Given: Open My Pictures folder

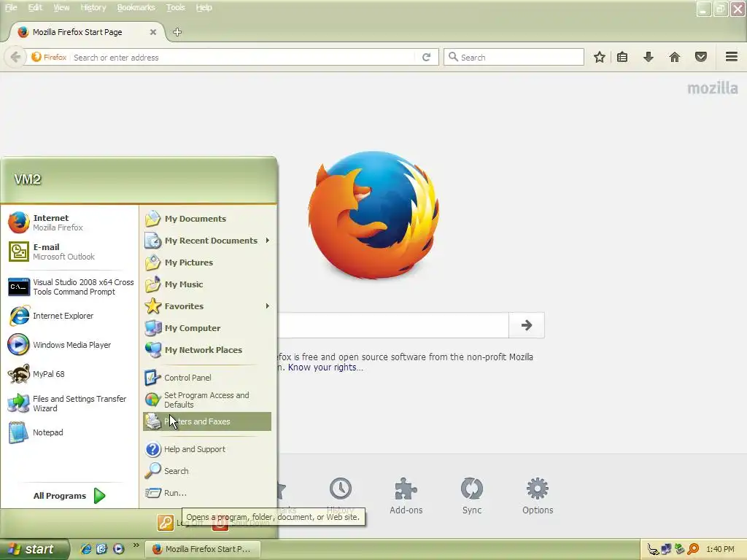Looking at the screenshot, I should coord(207,262).
